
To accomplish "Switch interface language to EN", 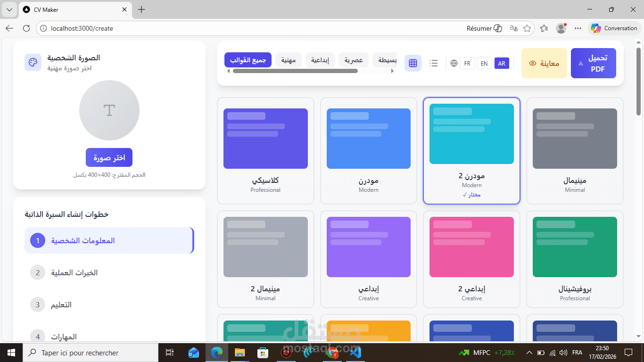I will click(x=484, y=63).
